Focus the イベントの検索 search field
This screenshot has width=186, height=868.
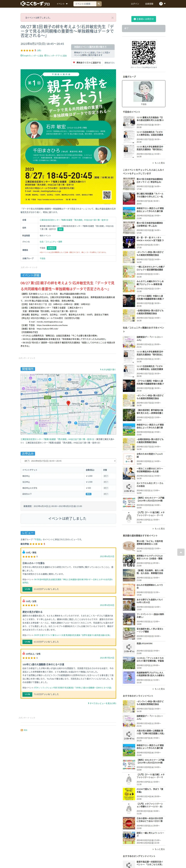click(85, 4)
